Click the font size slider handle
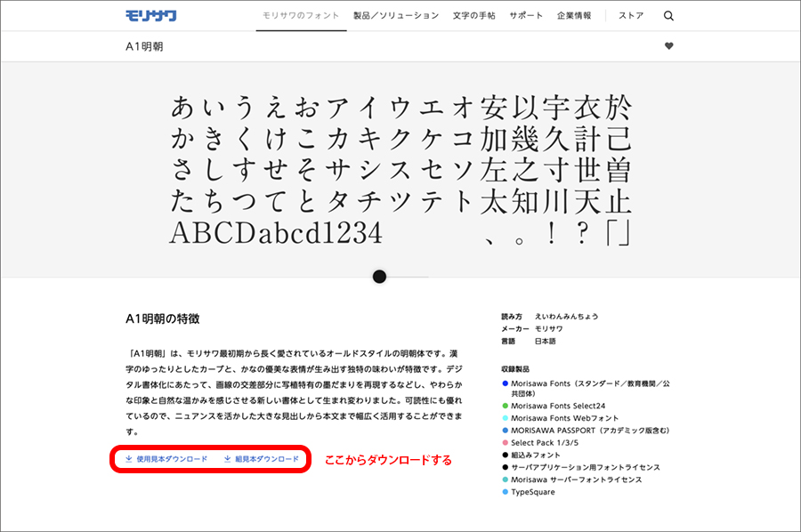 [379, 277]
